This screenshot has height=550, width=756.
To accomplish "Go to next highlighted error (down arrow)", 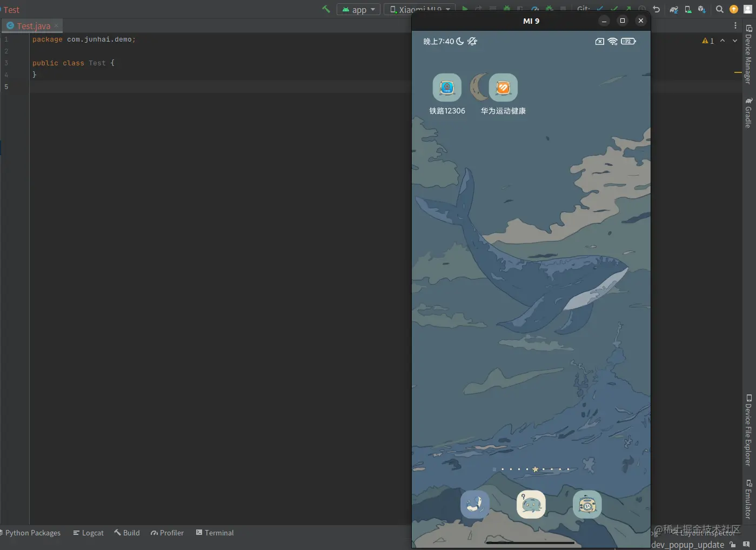I will [735, 41].
